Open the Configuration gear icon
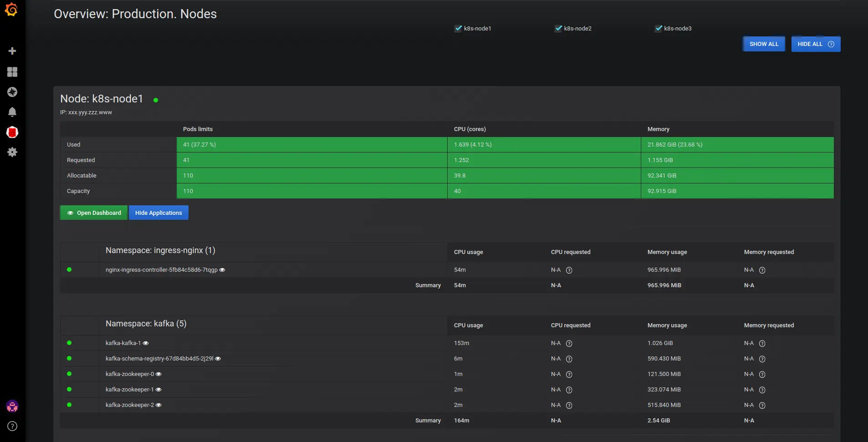Screen dimensions: 868x442 click(12, 152)
